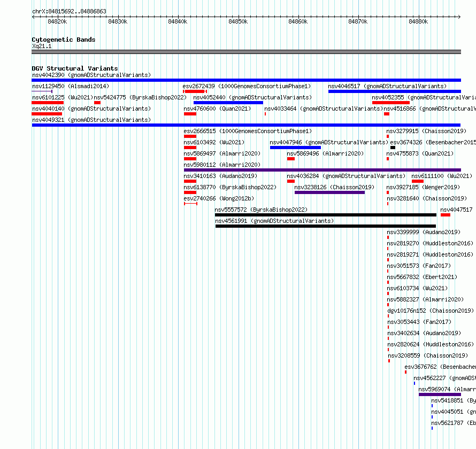476x449 pixels.
Task: Click the nsv4052440 variant label
Action: pos(252,97)
